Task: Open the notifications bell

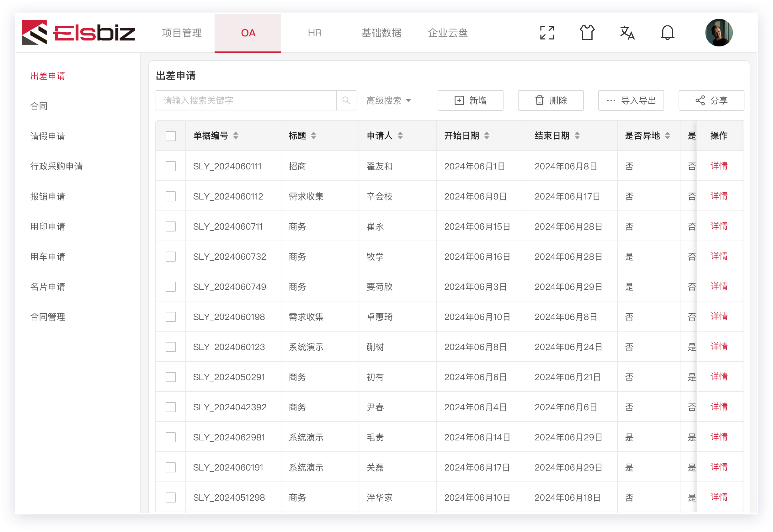Action: click(667, 33)
